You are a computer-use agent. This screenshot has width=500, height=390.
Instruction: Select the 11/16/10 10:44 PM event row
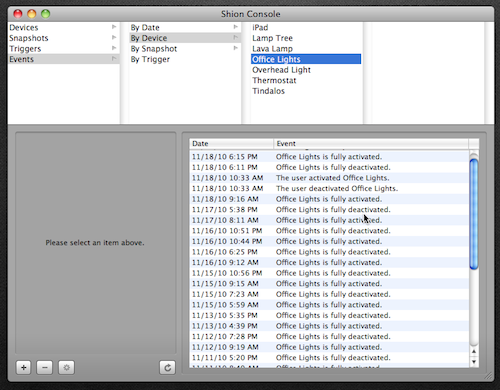329,241
